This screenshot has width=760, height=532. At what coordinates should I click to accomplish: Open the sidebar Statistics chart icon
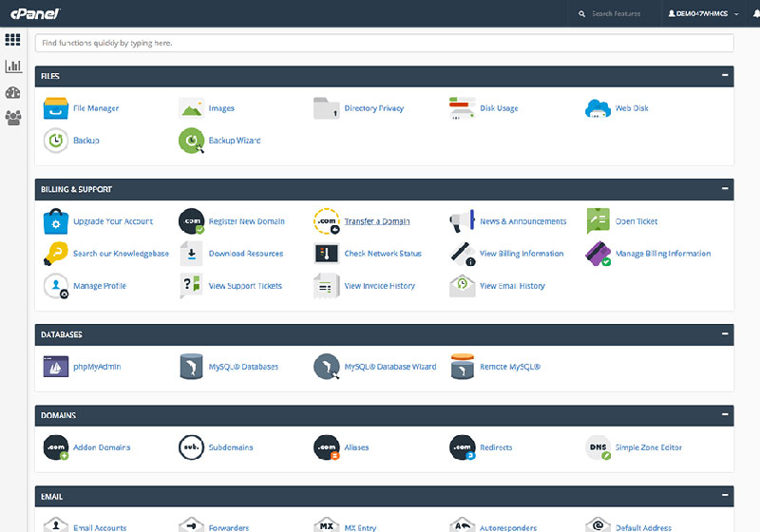point(13,66)
